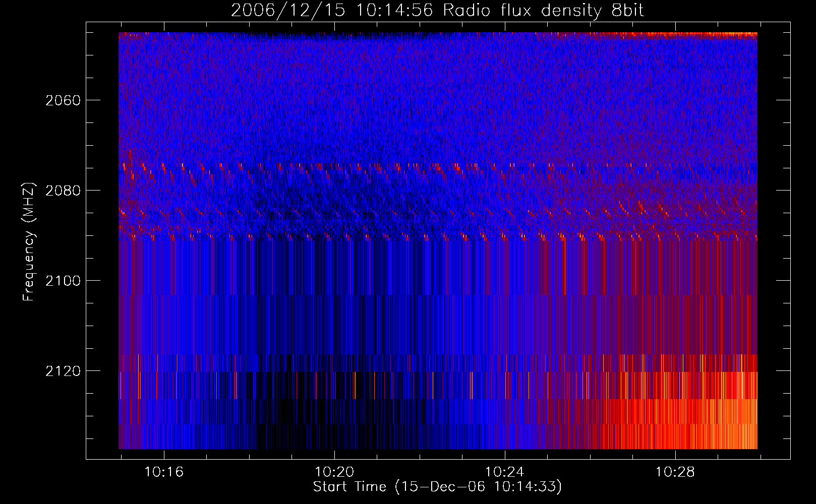
Task: Click the 'Start Time (15-Dec-06 10:14:33)' axis label
Action: click(437, 487)
